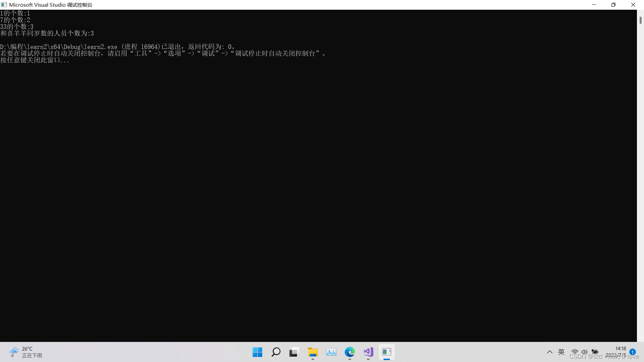
Task: Click the auto-close console hint line
Action: (163, 54)
